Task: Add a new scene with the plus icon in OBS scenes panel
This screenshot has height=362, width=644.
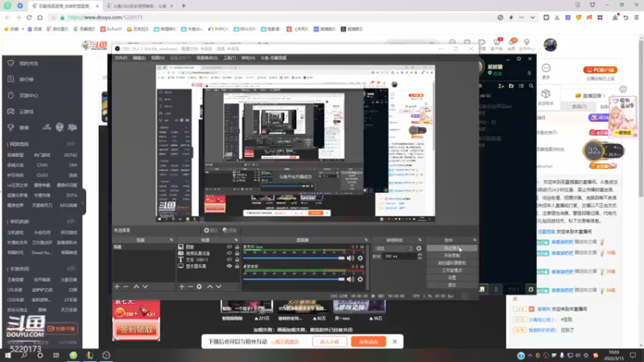Action: click(x=117, y=286)
